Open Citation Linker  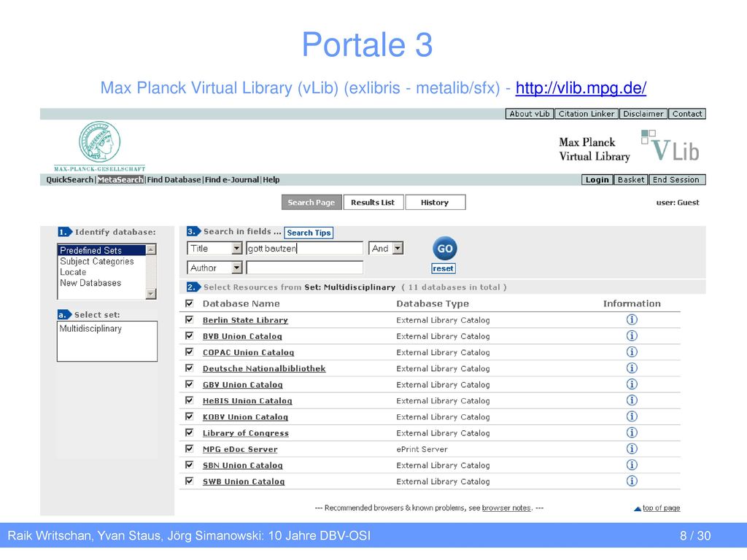[587, 114]
